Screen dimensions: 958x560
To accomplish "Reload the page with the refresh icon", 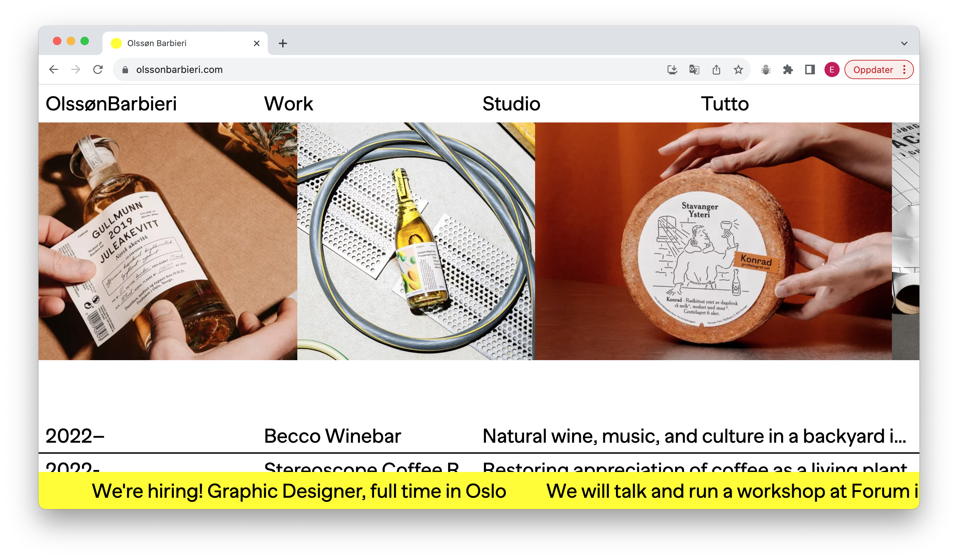I will point(98,69).
